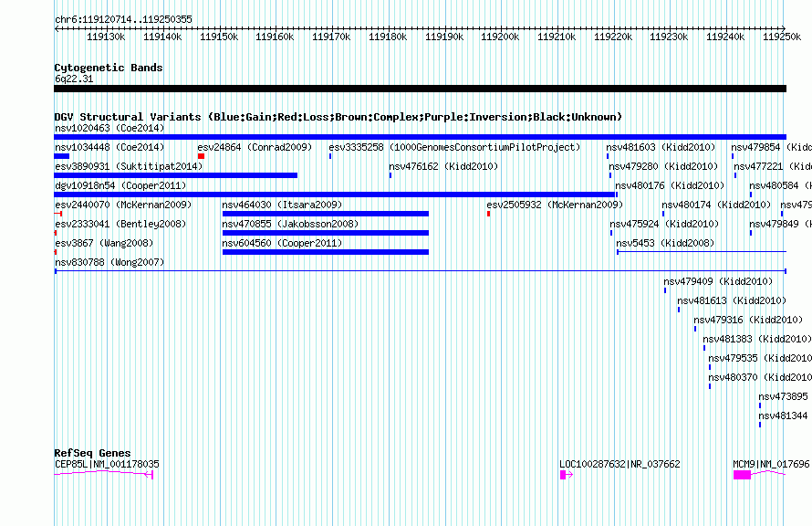Click the 119130k ruler tick label

[106, 37]
